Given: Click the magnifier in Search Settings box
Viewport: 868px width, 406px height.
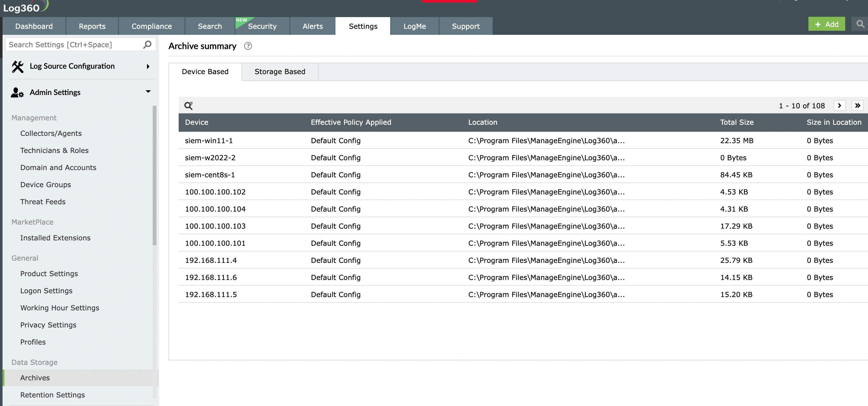Looking at the screenshot, I should 147,44.
